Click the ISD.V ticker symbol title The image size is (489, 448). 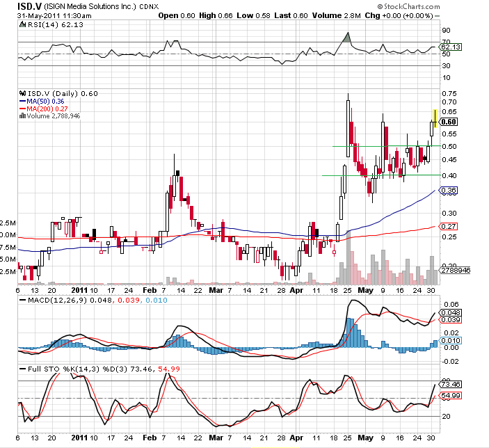pyautogui.click(x=30, y=6)
